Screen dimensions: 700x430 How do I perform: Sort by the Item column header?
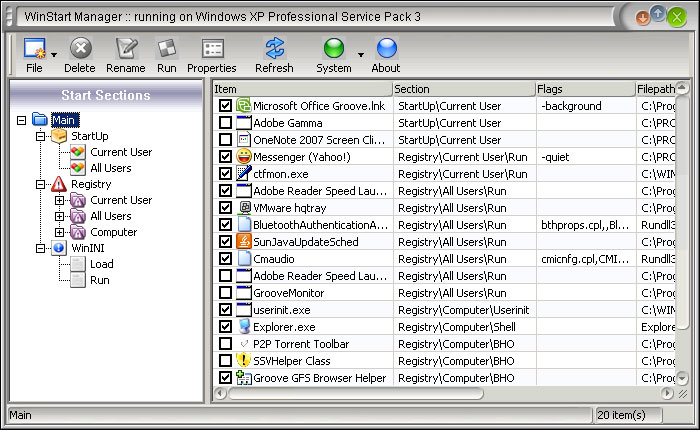[x=303, y=89]
